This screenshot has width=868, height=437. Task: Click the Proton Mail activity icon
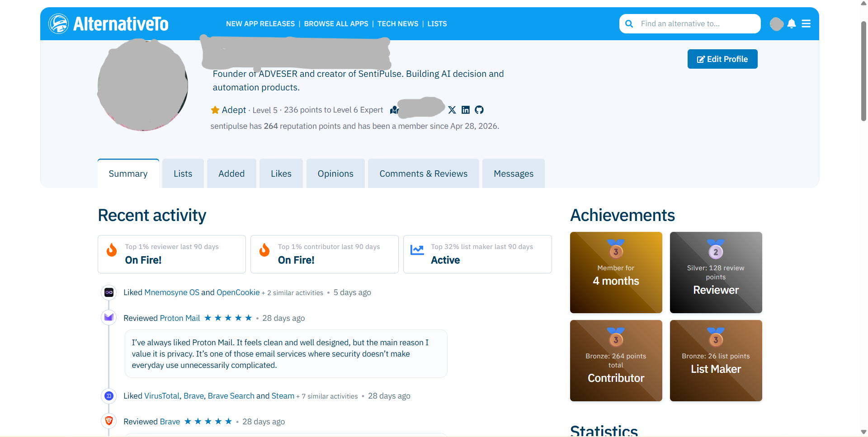tap(109, 318)
